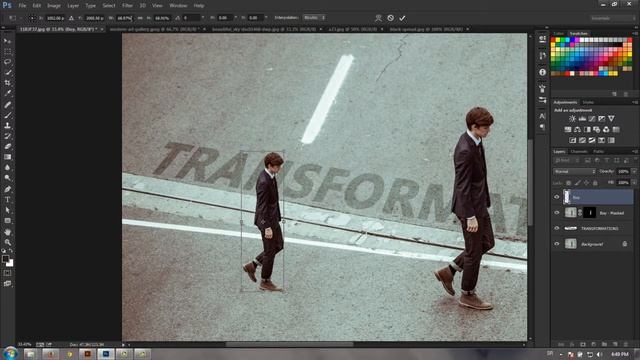Image resolution: width=640 pixels, height=360 pixels.
Task: Add a Color Balance adjustment
Action: click(578, 130)
